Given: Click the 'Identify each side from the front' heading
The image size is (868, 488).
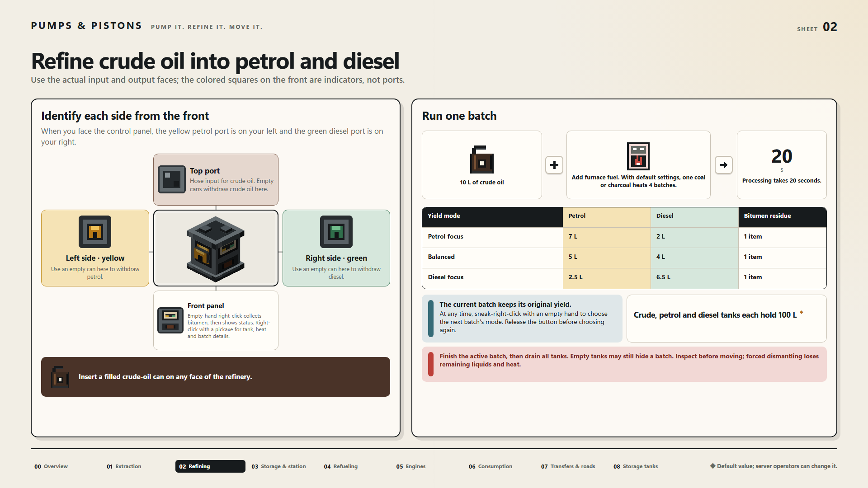Looking at the screenshot, I should (x=125, y=116).
